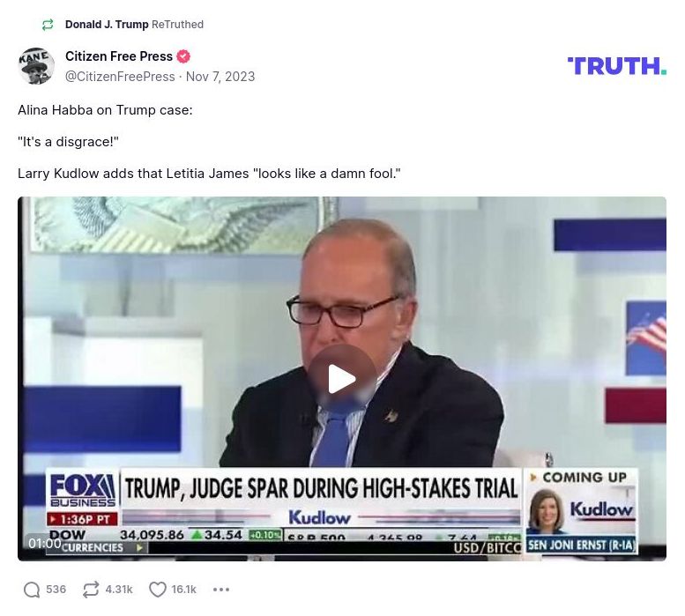Click the green ReTruthed icon at top

point(48,25)
